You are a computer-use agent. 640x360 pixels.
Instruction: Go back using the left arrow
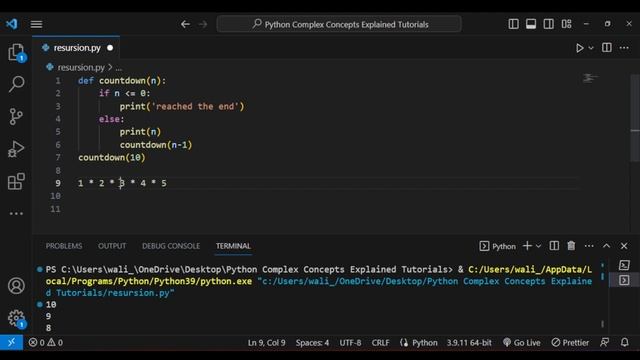pos(185,24)
